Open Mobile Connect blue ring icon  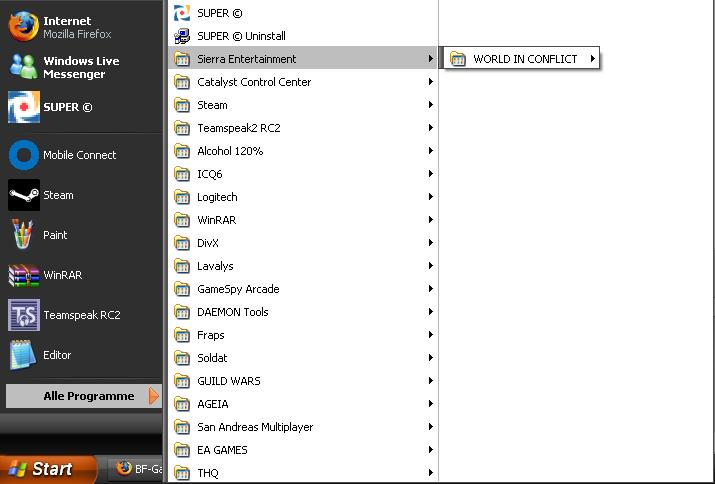click(24, 155)
